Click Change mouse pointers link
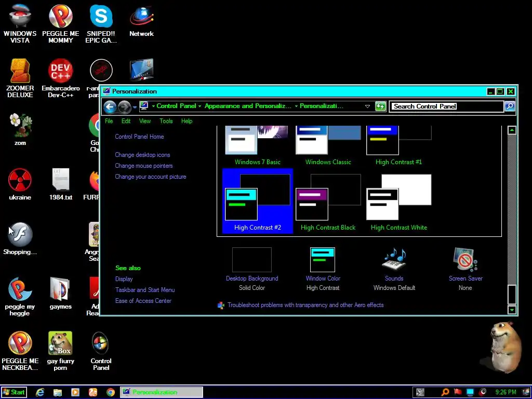 pyautogui.click(x=144, y=166)
